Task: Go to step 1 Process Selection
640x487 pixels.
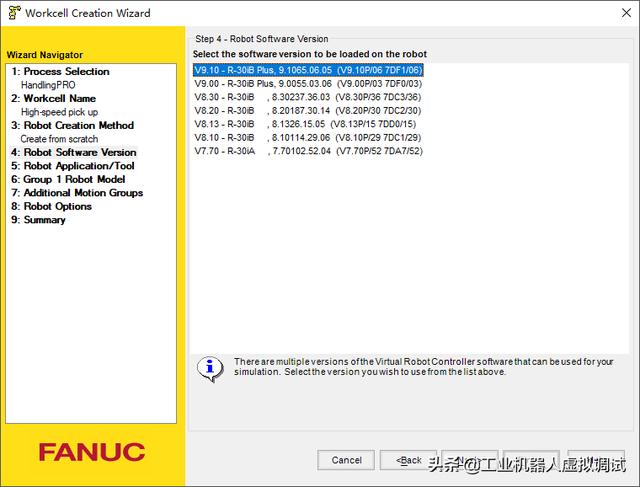Action: tap(60, 71)
